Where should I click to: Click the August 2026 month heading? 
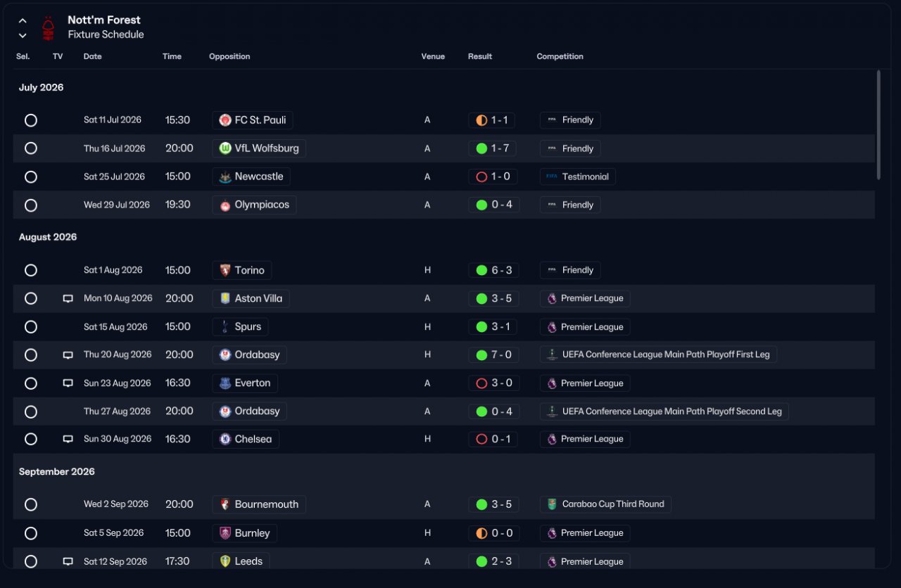[x=48, y=237]
